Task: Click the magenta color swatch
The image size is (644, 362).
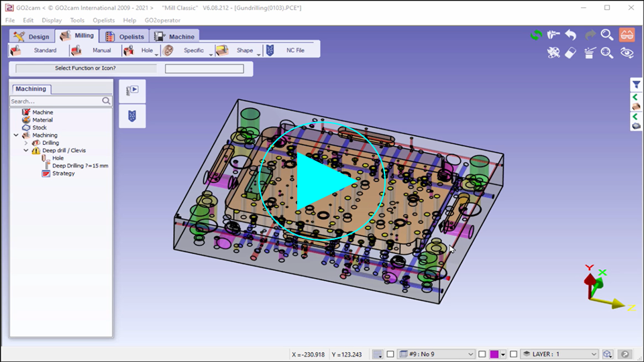Action: (494, 354)
